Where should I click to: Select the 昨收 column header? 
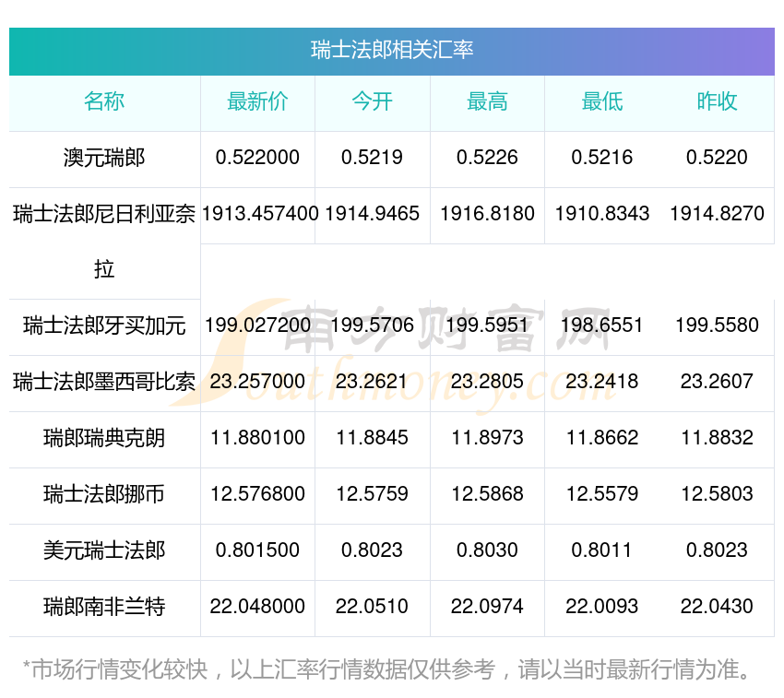point(717,101)
